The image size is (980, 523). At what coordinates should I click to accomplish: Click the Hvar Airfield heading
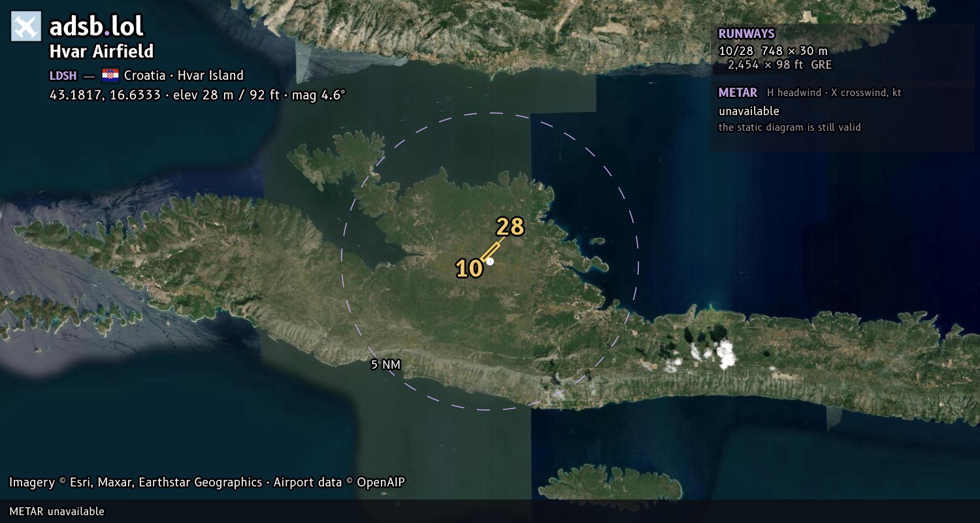pyautogui.click(x=102, y=52)
